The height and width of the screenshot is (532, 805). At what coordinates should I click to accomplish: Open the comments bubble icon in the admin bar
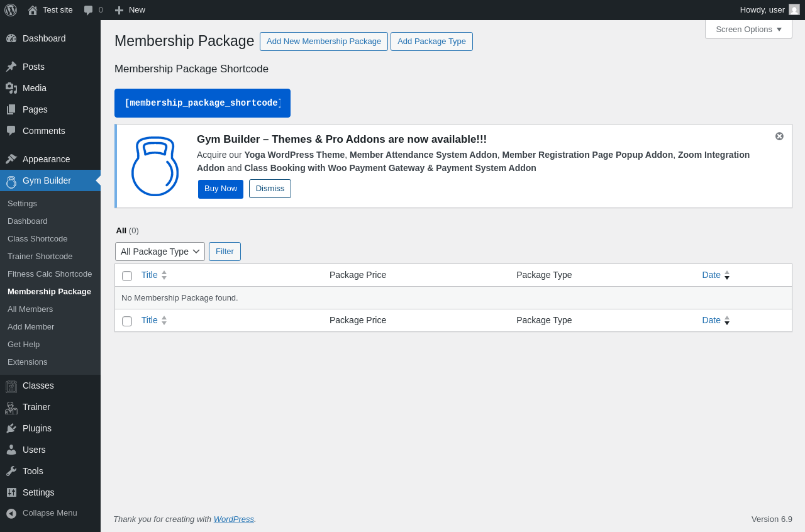tap(89, 10)
